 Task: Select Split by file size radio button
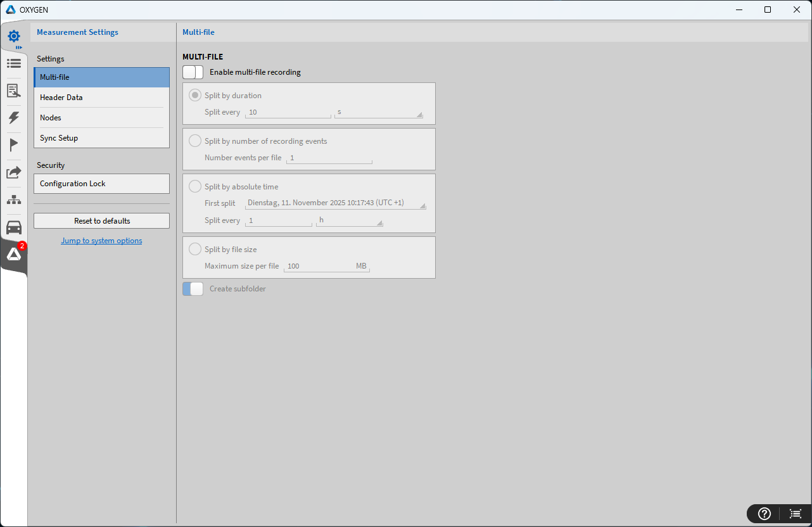[x=195, y=250]
